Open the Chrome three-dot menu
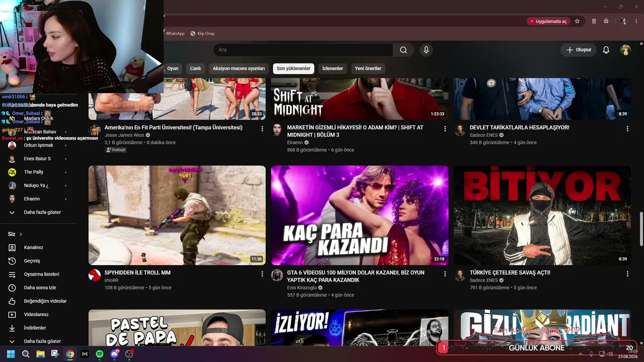 (636, 21)
